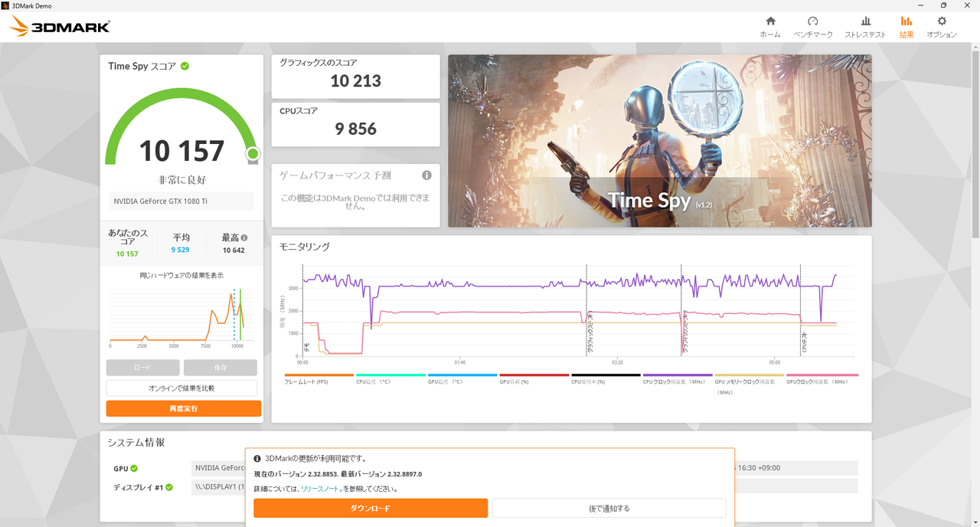Click 後で通知する remind later button
980x527 pixels.
coord(609,508)
